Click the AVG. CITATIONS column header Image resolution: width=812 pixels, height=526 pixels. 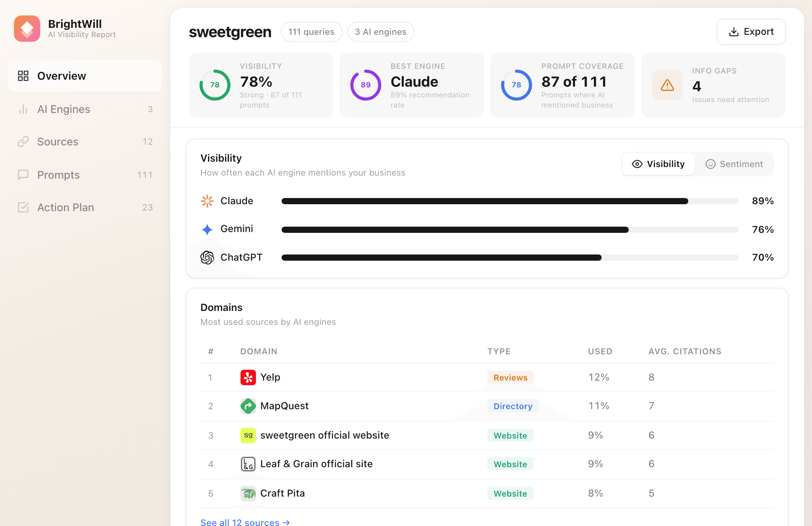685,351
